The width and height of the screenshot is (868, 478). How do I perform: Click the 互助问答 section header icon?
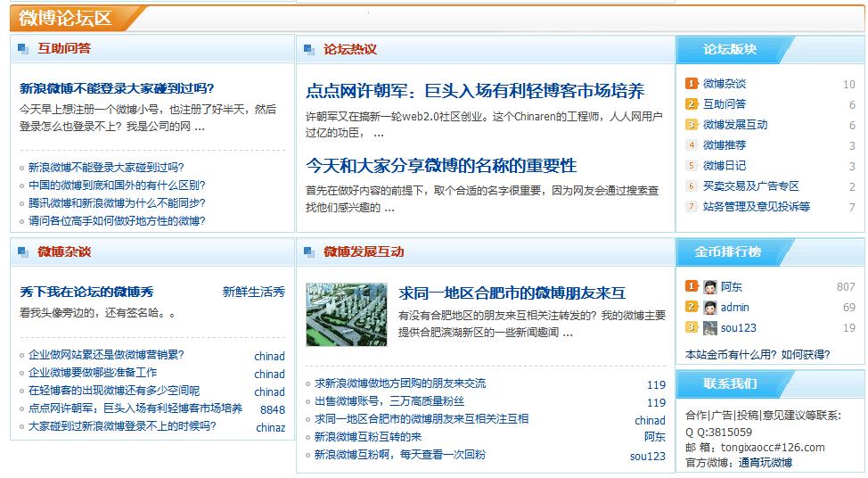tap(23, 49)
